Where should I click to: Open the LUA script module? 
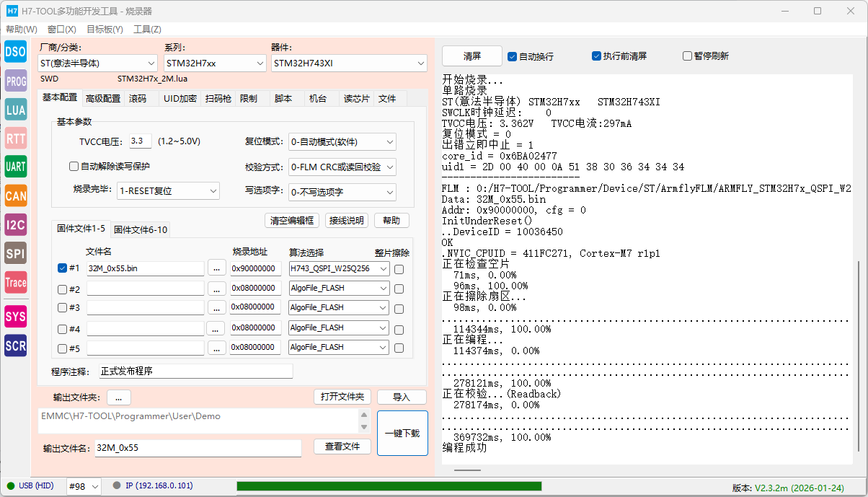click(x=16, y=110)
